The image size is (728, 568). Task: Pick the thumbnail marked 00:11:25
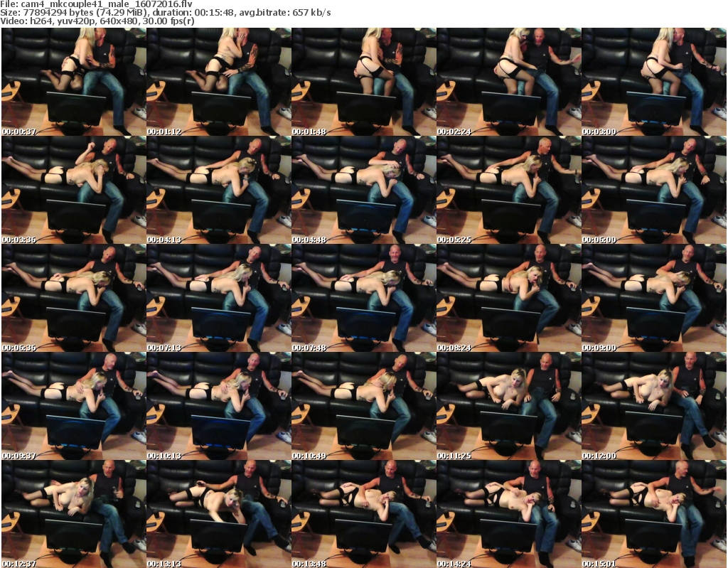508,407
